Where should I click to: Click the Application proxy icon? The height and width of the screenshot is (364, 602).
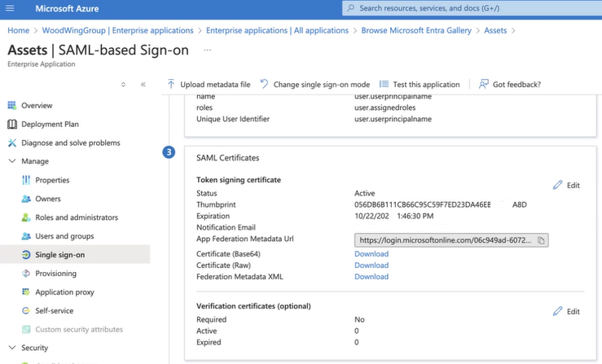[x=26, y=292]
